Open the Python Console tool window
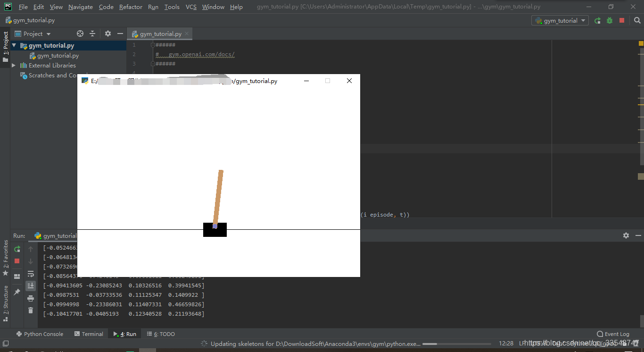644x352 pixels. [x=40, y=334]
